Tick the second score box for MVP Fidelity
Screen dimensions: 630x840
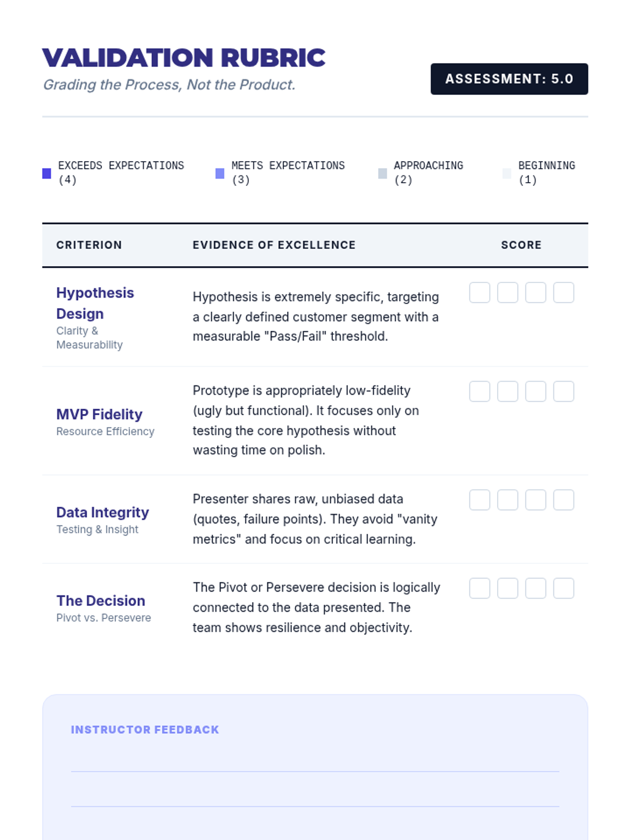tap(508, 391)
